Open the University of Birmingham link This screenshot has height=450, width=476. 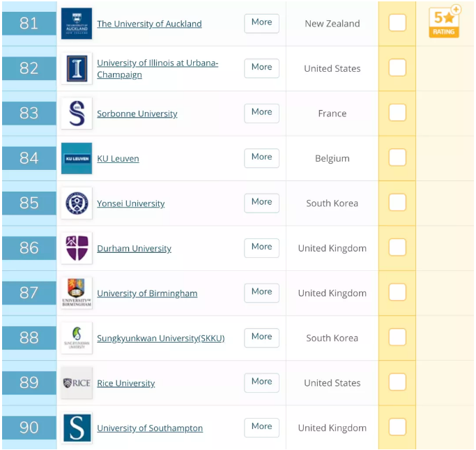click(x=147, y=294)
